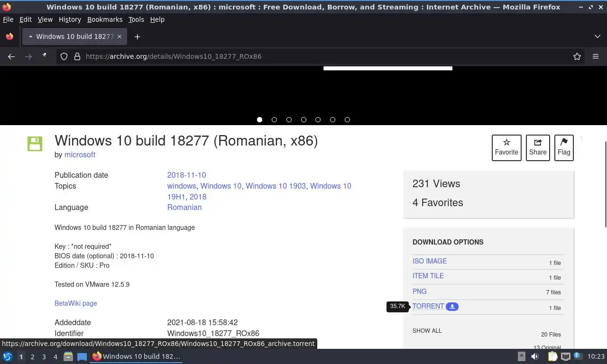Click the page vertical scrollbar
Image resolution: width=607 pixels, height=364 pixels.
tap(605, 184)
